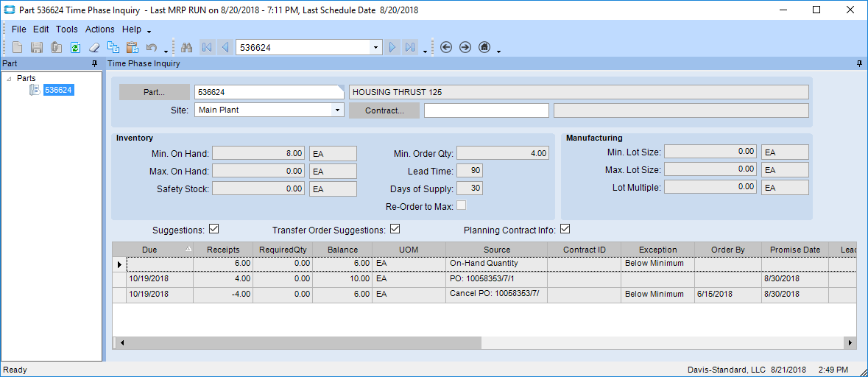Click the Home icon in toolbar
The height and width of the screenshot is (377, 868).
point(484,48)
